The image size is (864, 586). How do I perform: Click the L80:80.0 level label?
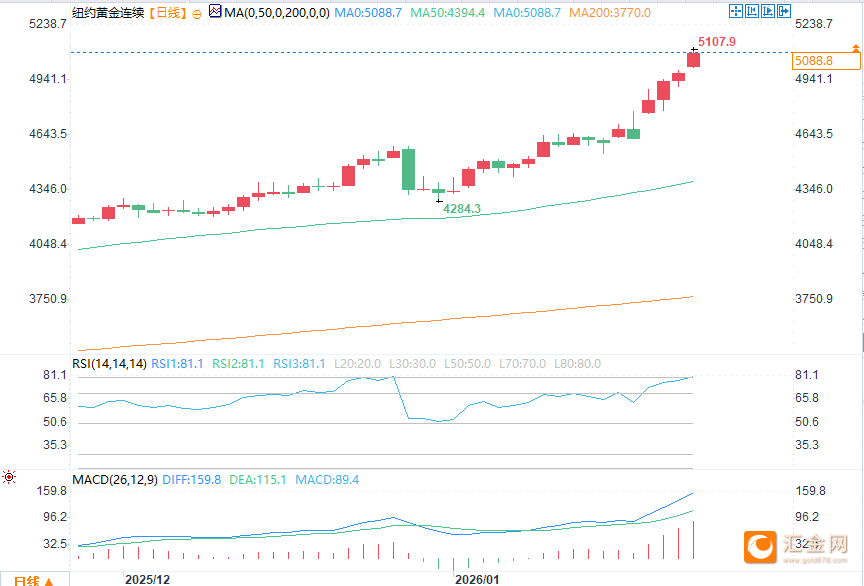(577, 364)
